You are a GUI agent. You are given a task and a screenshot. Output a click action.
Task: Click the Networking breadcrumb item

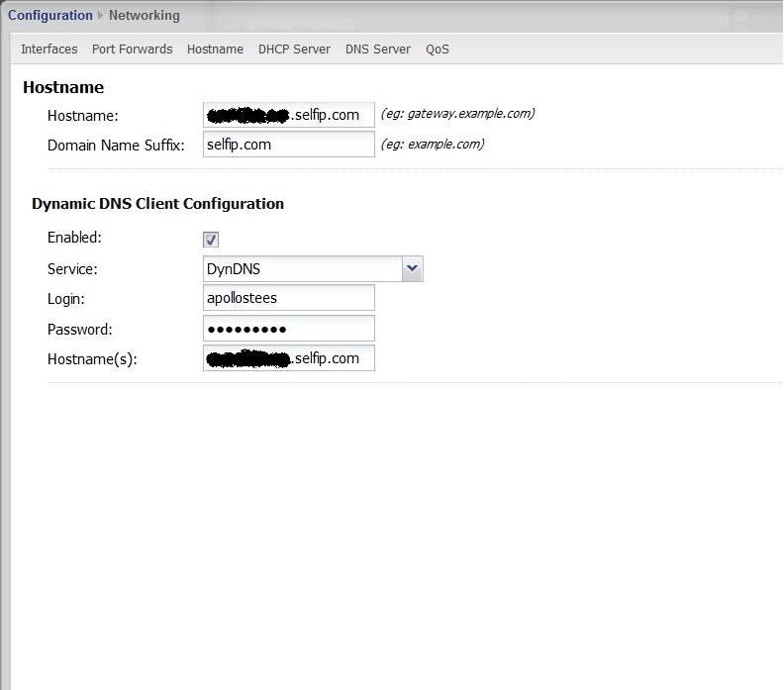tap(144, 16)
